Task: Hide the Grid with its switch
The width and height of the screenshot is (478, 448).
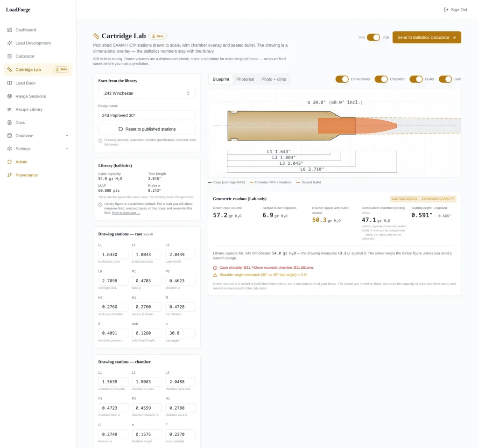Action: [445, 79]
